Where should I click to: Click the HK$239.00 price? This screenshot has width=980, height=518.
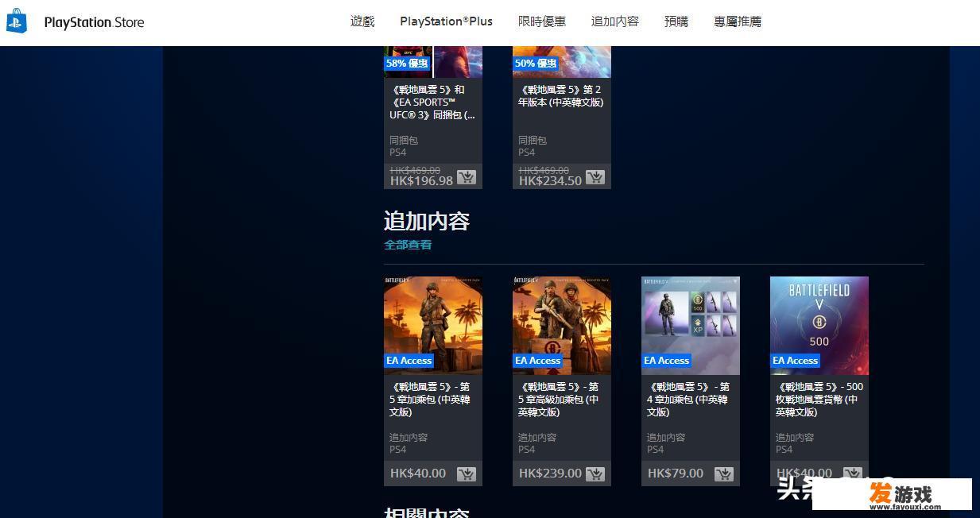(550, 474)
